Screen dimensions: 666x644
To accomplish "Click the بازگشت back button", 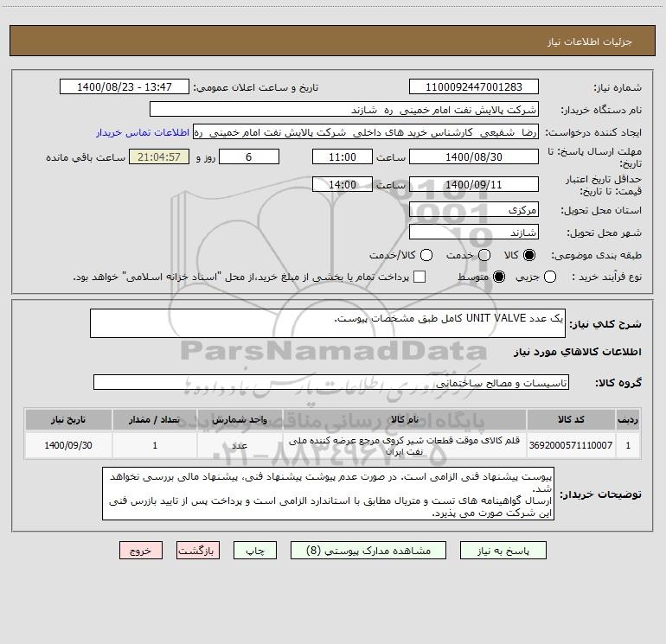I will click(198, 550).
